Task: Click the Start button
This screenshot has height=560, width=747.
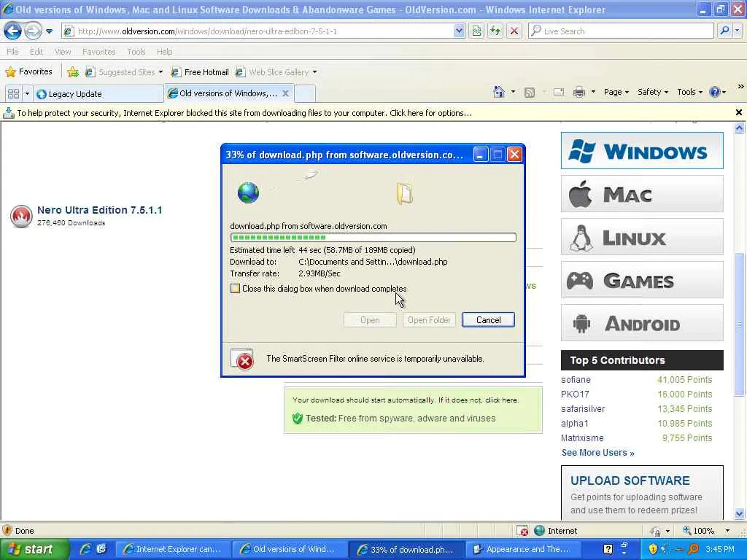Action: coord(34,549)
